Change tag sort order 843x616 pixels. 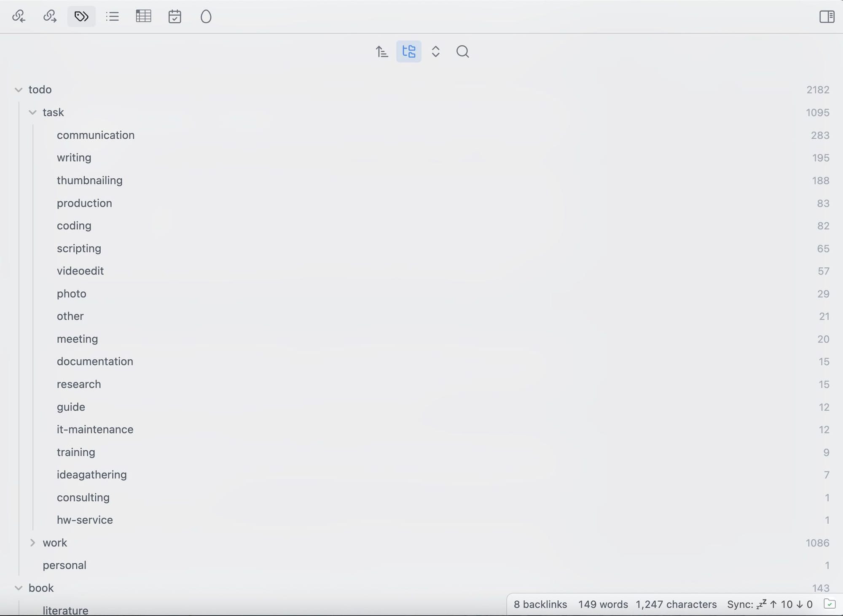pos(382,51)
